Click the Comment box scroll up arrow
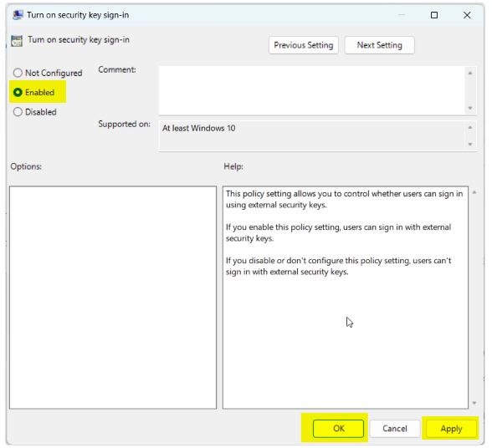Image resolution: width=492 pixels, height=448 pixels. (470, 73)
